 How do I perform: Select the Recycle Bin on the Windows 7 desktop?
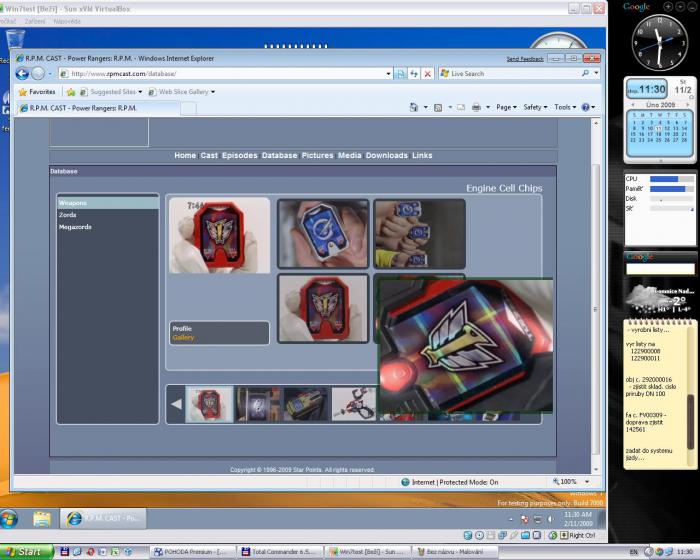tap(14, 39)
